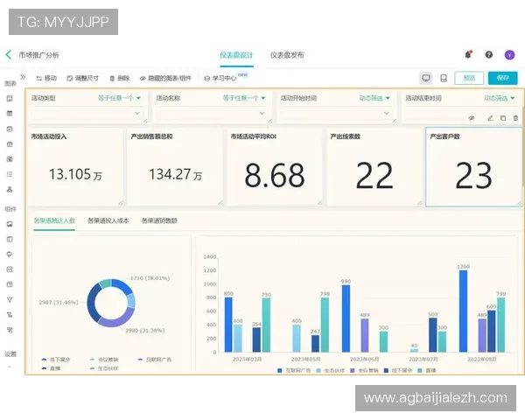
Task: Toggle 线下展会 in bar chart legend
Action: coord(398,370)
